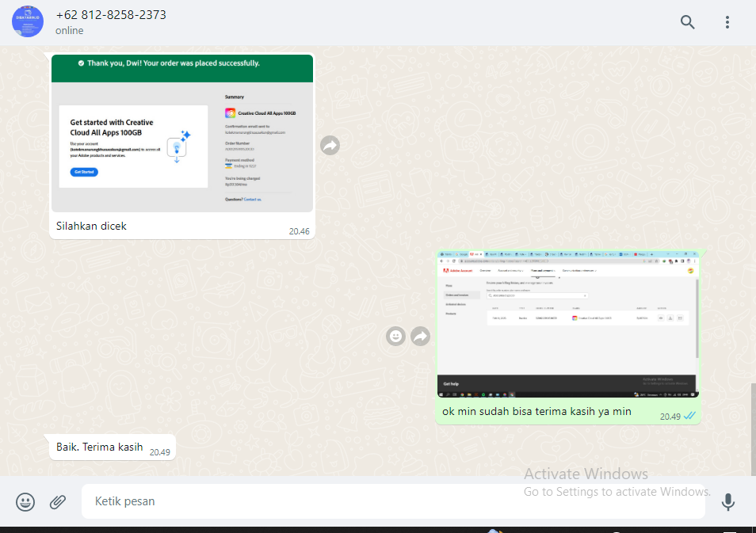756x533 pixels.
Task: Click contact number +62 812-8258-2373
Action: click(111, 15)
